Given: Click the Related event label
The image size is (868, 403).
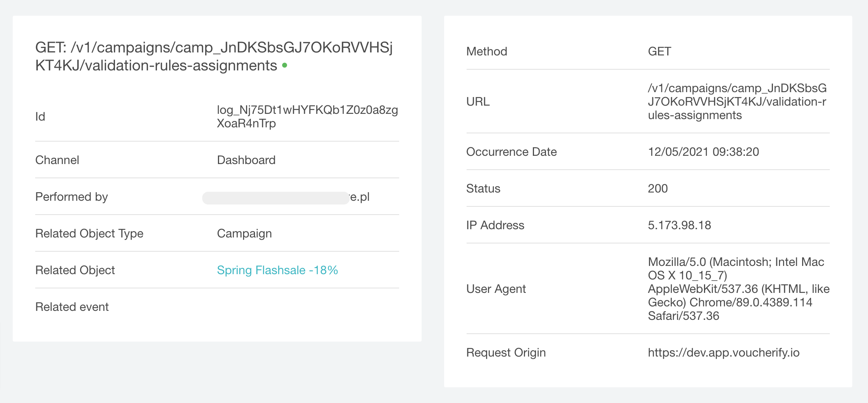Looking at the screenshot, I should (72, 307).
